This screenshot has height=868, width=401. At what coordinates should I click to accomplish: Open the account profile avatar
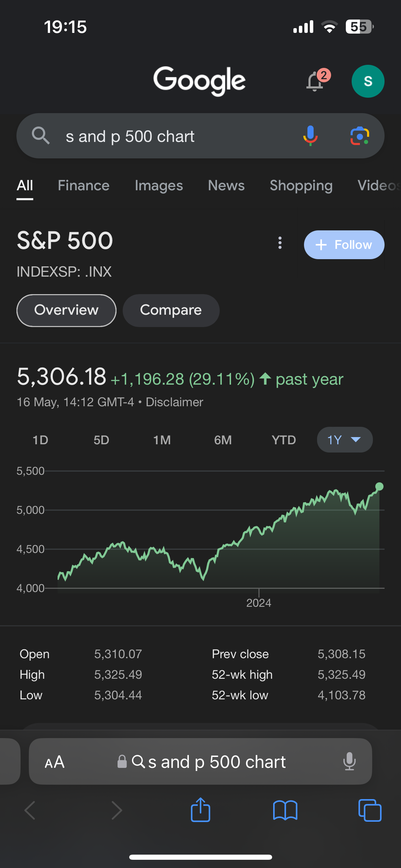368,81
